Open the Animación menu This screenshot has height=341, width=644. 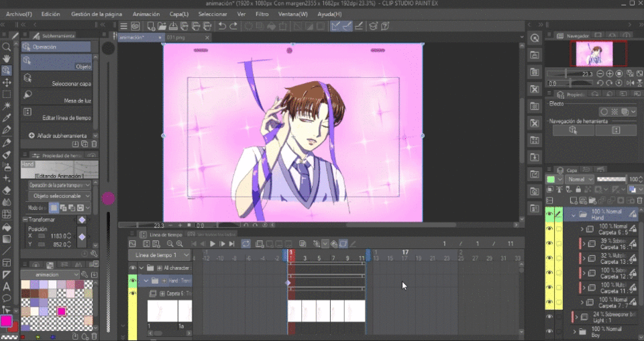click(x=146, y=13)
